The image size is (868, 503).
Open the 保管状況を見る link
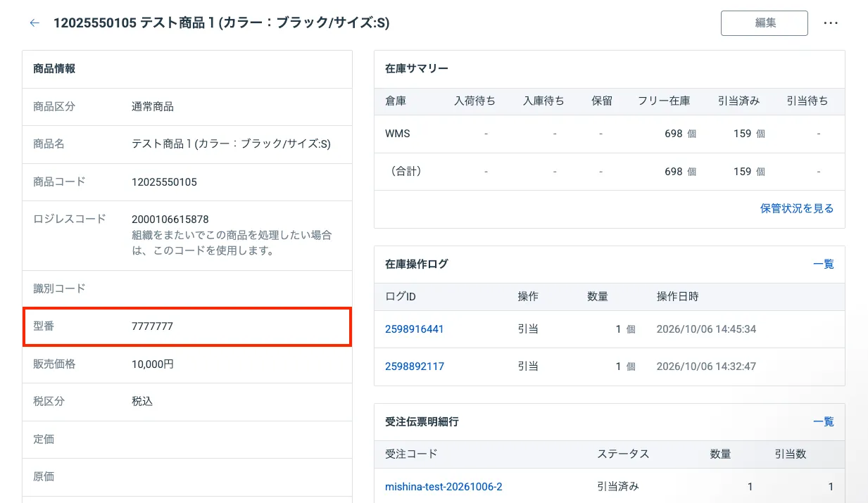point(797,208)
